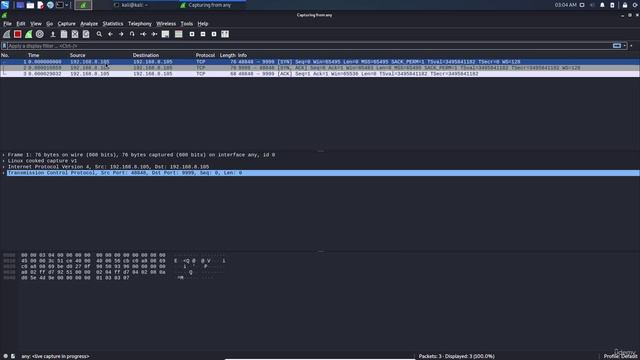
Task: Go forward in packet history arrow
Action: coord(121,34)
